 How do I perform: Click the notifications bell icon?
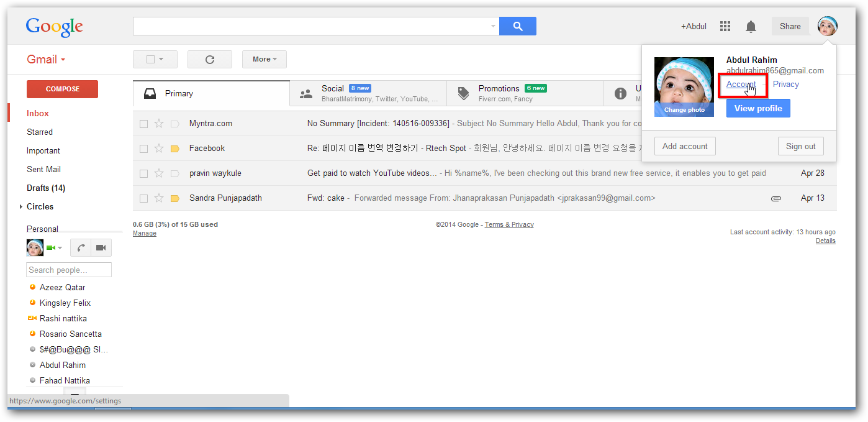pyautogui.click(x=751, y=26)
